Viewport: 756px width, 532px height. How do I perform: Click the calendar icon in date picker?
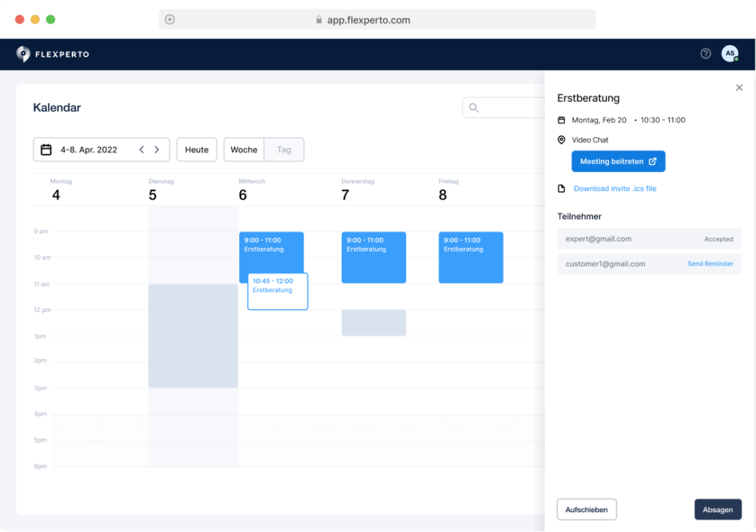(46, 150)
